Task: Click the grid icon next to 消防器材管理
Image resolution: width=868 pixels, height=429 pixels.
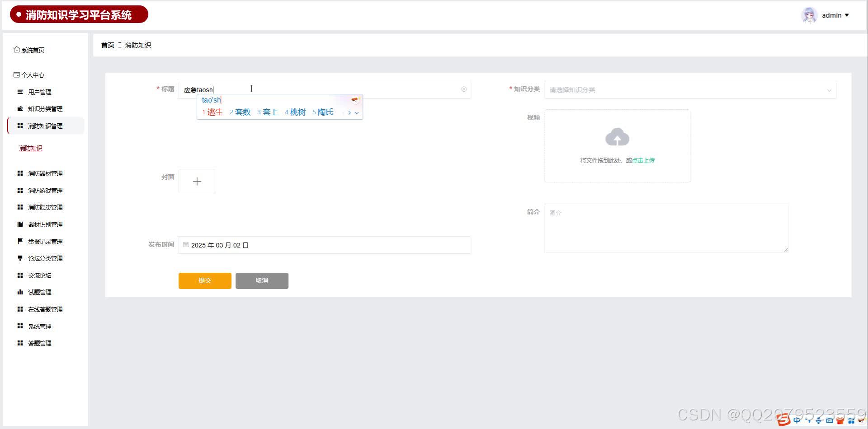Action: [x=20, y=173]
